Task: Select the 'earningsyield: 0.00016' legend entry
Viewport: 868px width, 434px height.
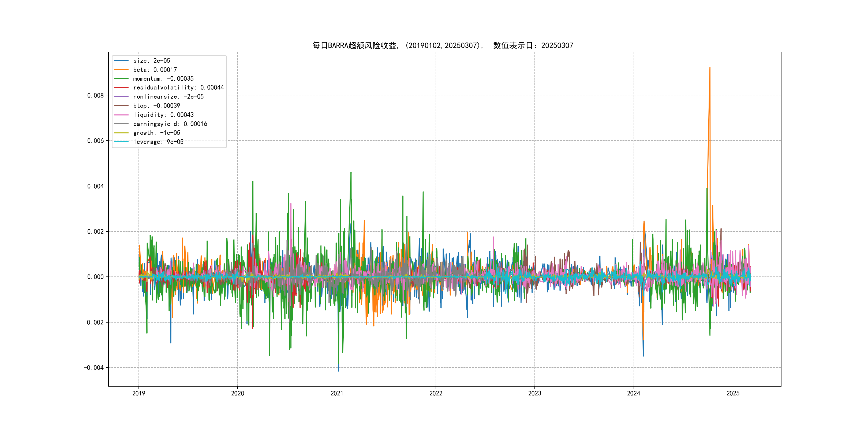Action: [170, 124]
